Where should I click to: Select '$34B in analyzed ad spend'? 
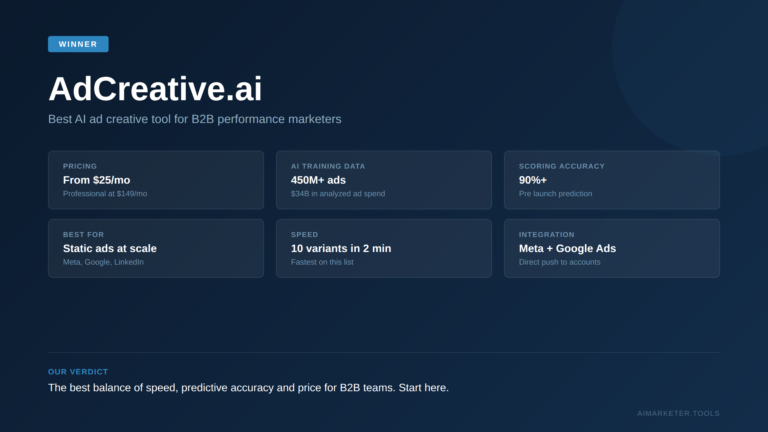[x=338, y=193]
